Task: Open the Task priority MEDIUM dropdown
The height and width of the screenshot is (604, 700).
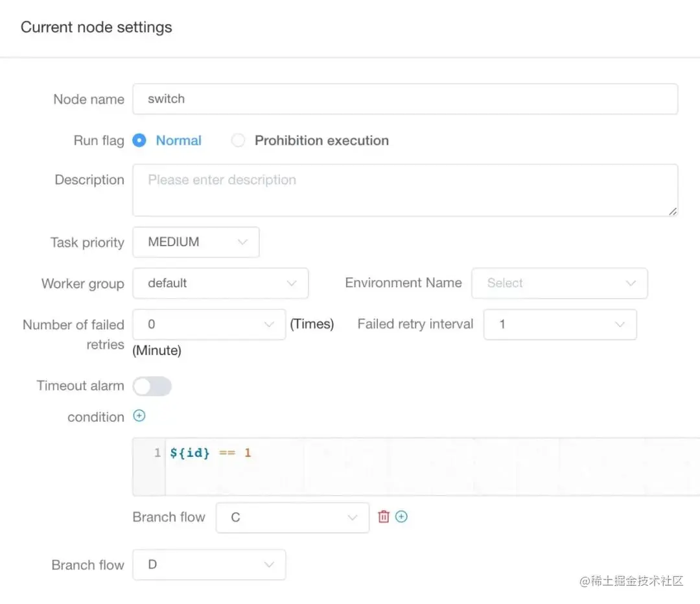Action: pyautogui.click(x=196, y=242)
